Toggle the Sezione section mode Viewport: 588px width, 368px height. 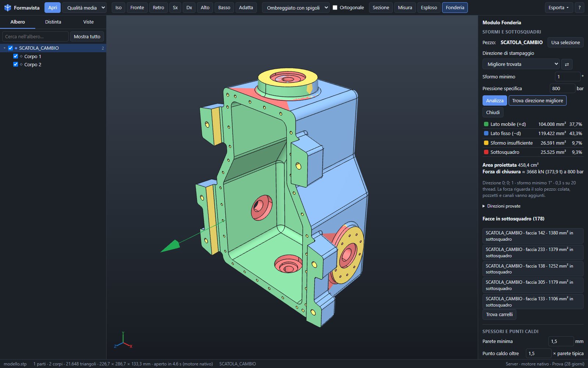pos(381,7)
